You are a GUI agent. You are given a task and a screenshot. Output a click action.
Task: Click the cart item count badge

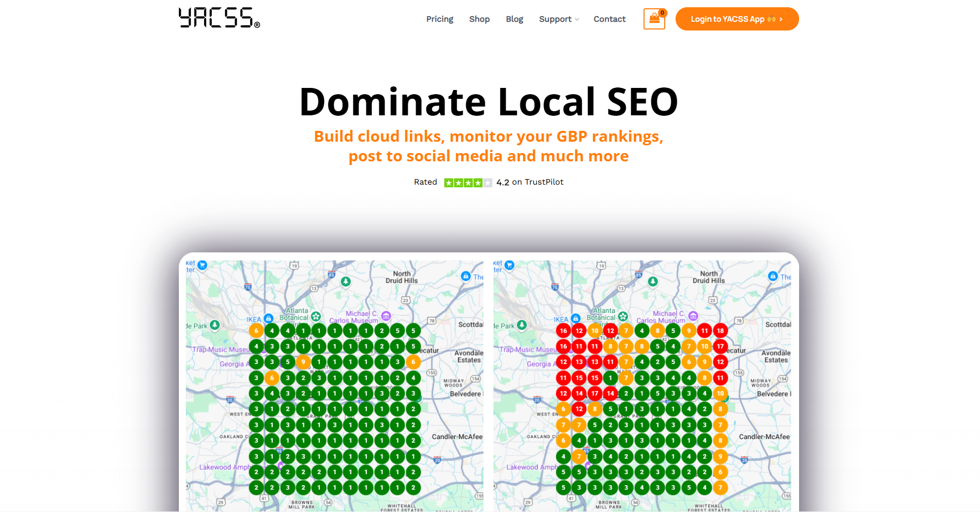(662, 13)
